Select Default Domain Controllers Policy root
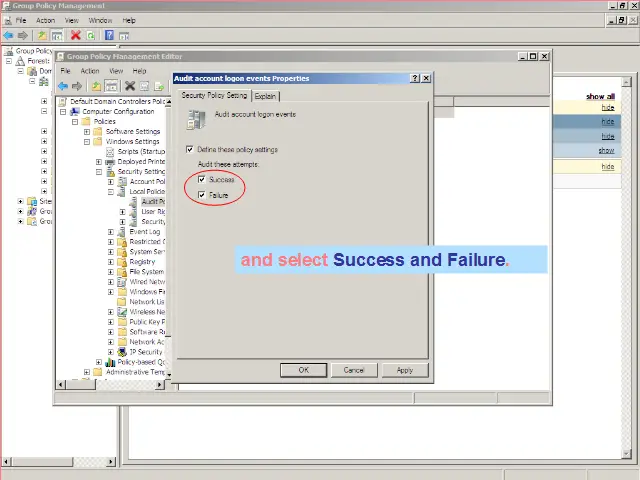This screenshot has height=480, width=640. tap(118, 101)
